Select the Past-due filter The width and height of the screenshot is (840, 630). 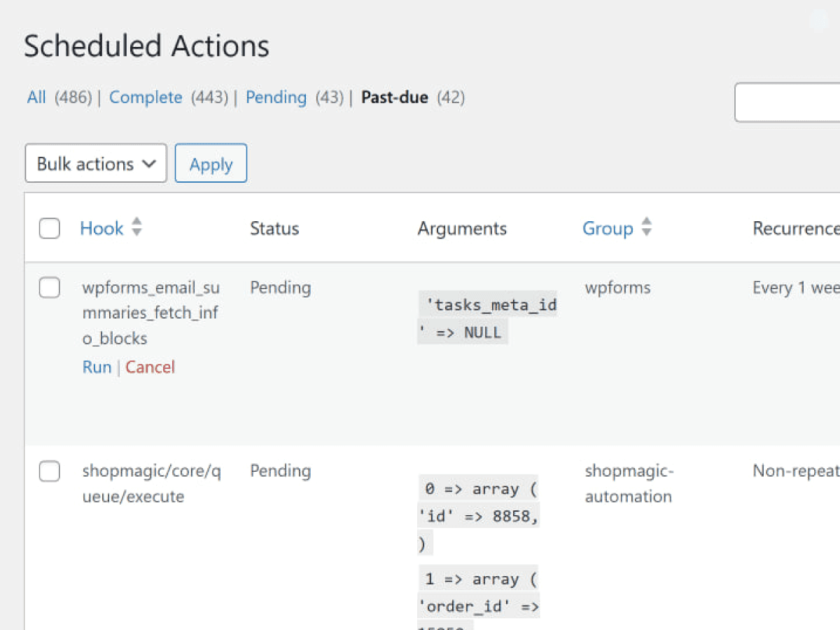394,97
